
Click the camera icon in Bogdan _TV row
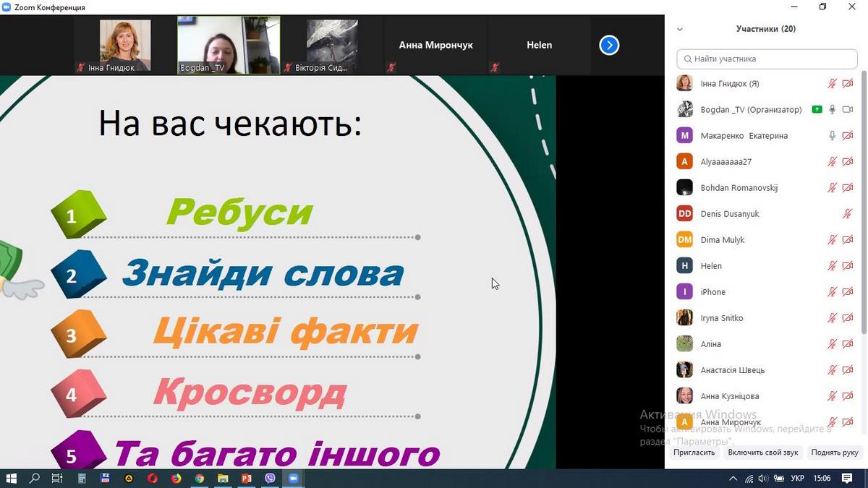click(x=848, y=110)
